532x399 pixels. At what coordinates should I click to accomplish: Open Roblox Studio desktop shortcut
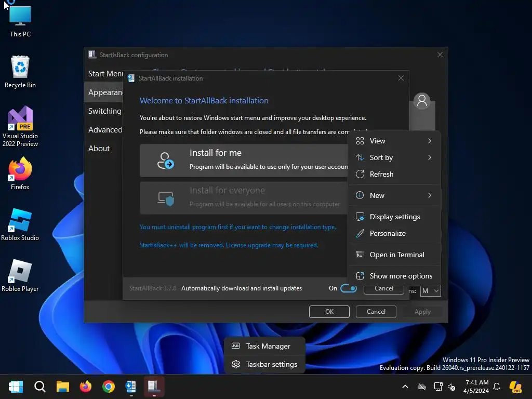tap(20, 224)
